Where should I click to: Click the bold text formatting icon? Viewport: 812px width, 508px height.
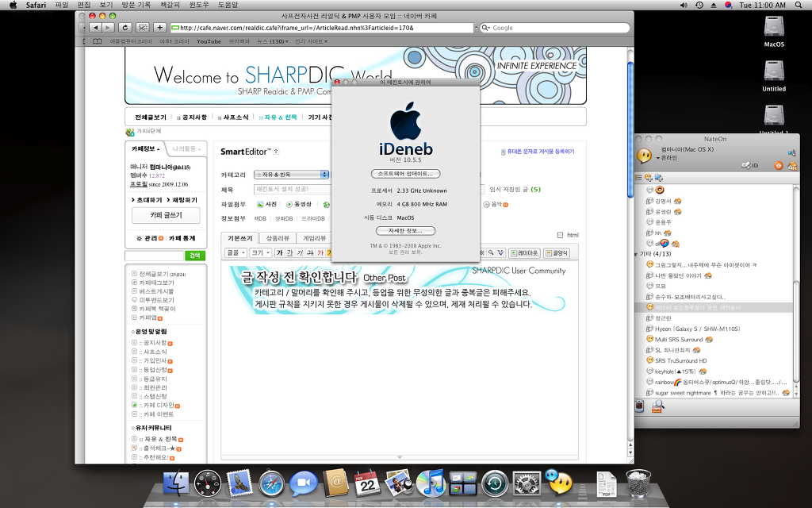pos(279,252)
